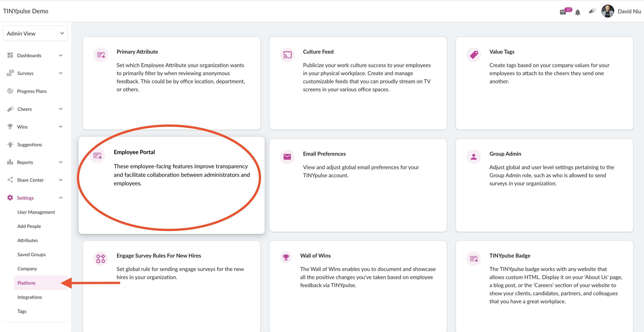This screenshot has height=332, width=644.
Task: Click the Wall of Wins trophy icon
Action: 286,257
